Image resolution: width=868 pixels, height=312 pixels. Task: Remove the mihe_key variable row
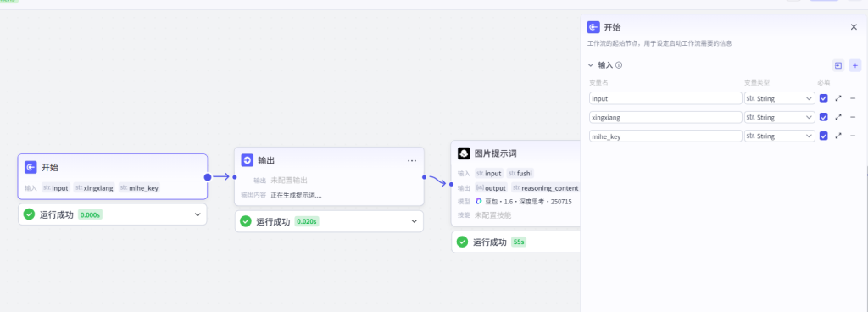coord(853,136)
